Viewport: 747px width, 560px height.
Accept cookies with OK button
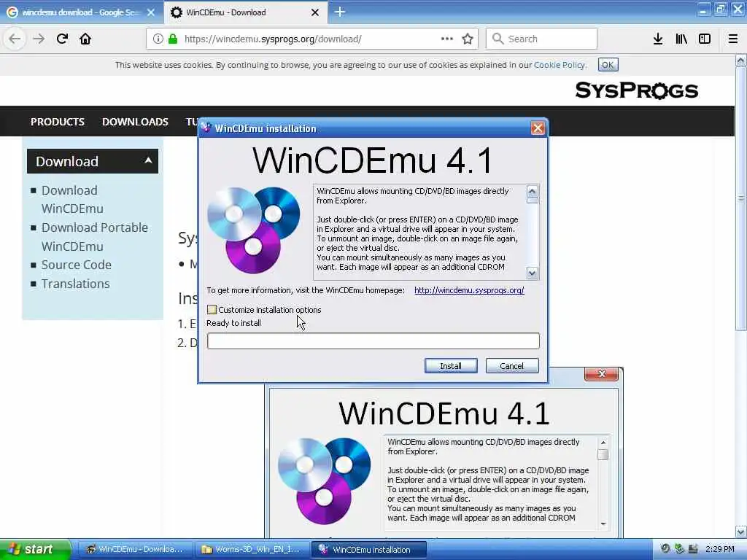pos(608,65)
